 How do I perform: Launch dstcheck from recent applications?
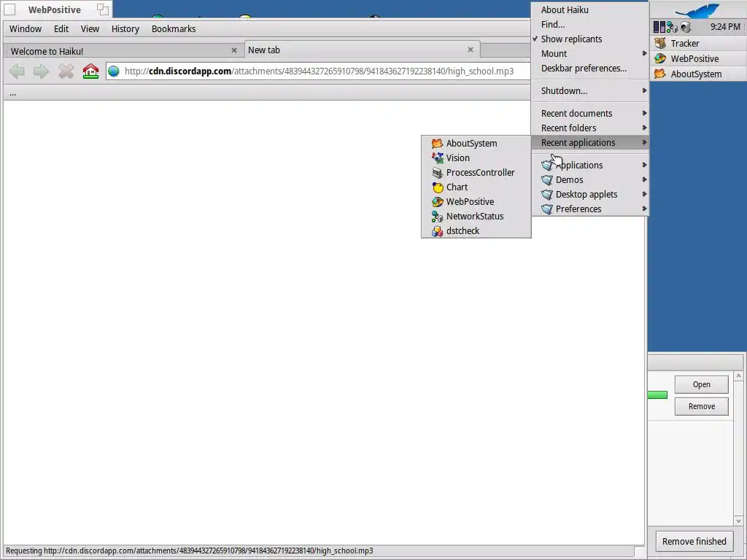[x=476, y=231]
